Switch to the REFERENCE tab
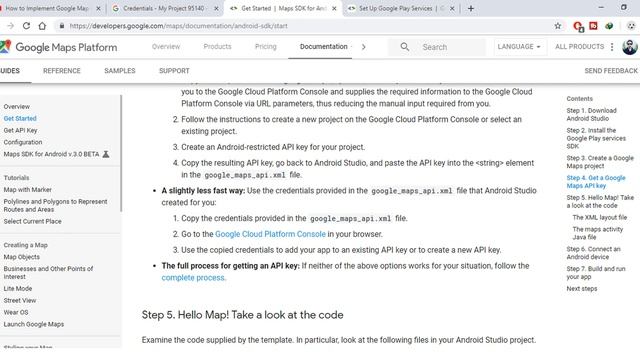 point(62,71)
